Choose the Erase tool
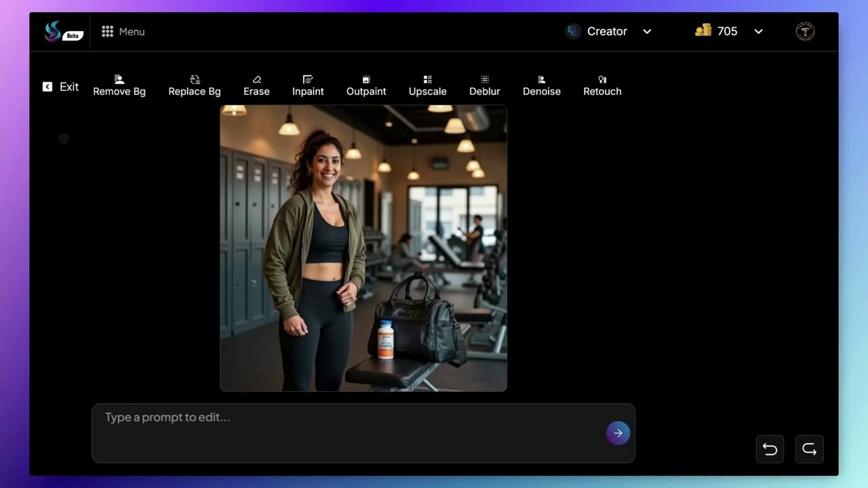868x488 pixels. pyautogui.click(x=256, y=86)
